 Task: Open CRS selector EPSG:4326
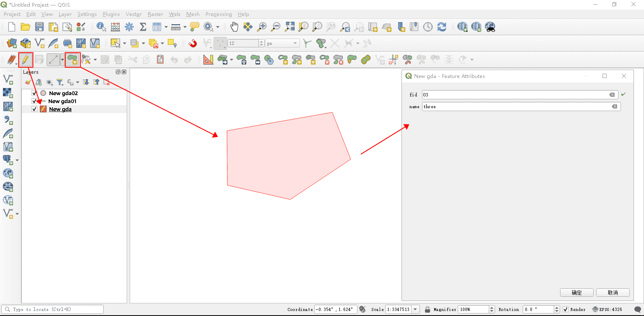coord(607,309)
